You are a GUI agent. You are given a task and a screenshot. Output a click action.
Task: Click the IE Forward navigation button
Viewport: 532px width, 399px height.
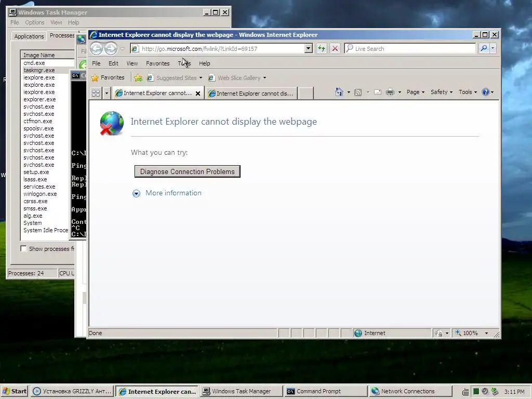point(111,48)
